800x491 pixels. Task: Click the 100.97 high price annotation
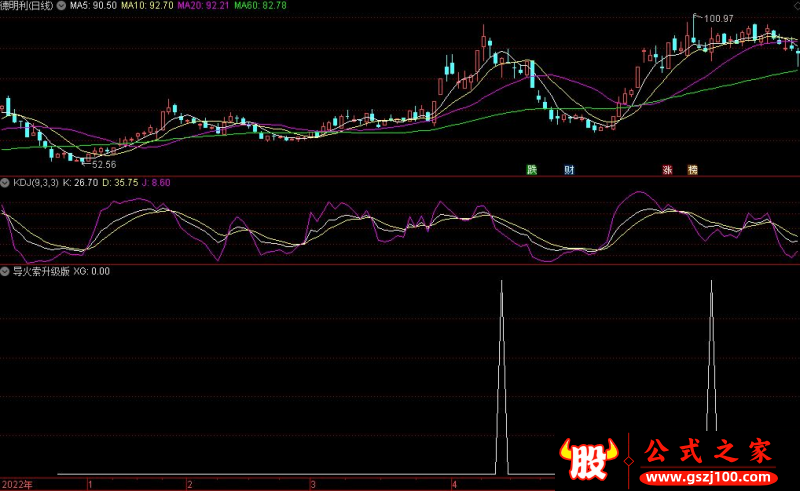point(719,18)
